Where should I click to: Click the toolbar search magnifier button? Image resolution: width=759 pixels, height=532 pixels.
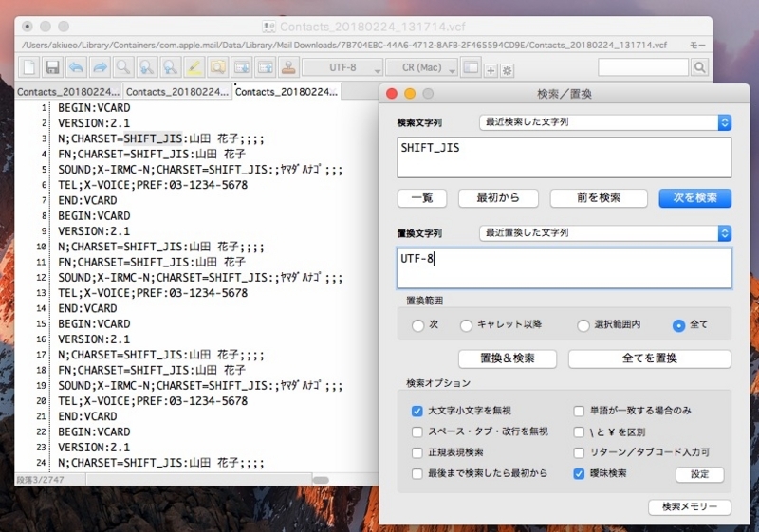point(699,67)
